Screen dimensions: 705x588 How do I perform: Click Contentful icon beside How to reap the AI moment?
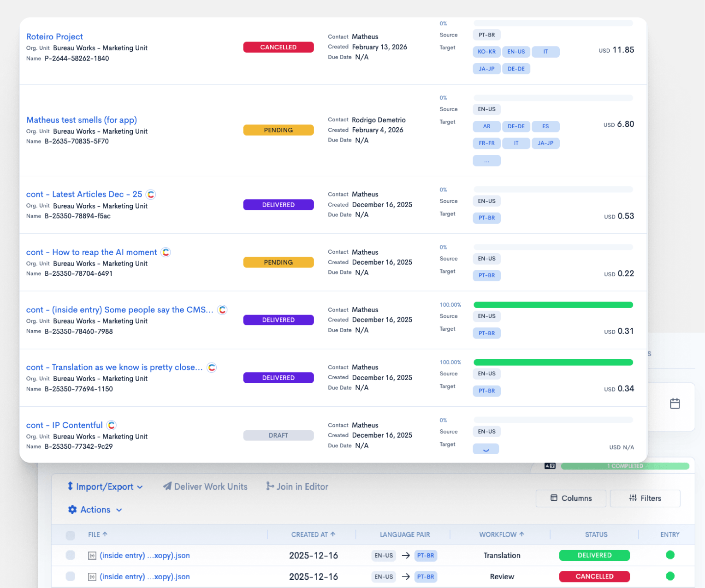coord(166,252)
